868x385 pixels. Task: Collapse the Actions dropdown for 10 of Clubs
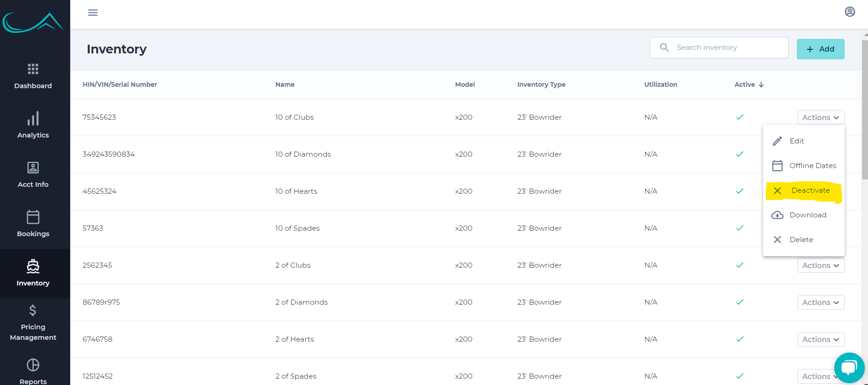[x=821, y=117]
